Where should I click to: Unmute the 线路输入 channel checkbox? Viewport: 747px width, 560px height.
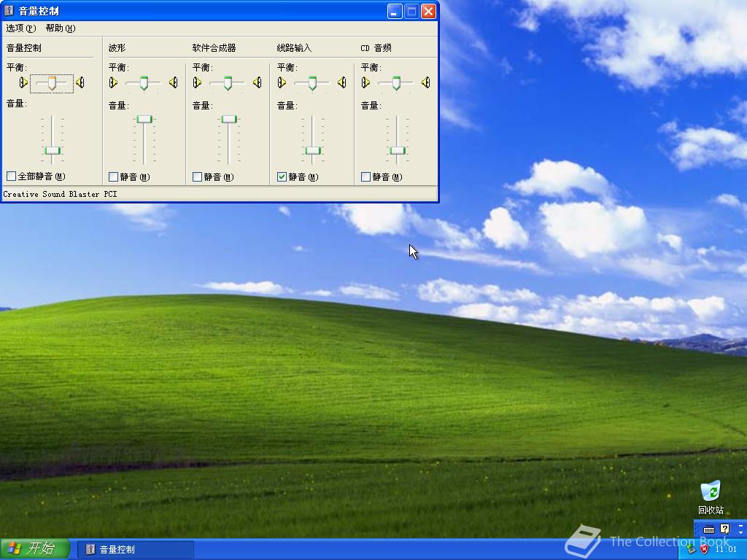[x=282, y=177]
